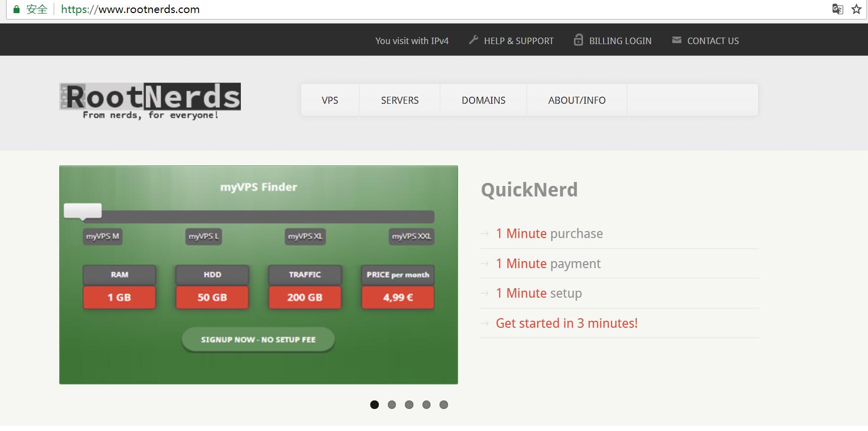
Task: Open the HELP & SUPPORT link
Action: [x=519, y=41]
